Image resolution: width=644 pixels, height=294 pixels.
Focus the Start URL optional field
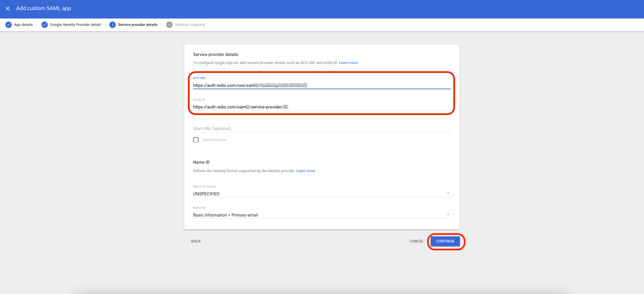(322, 128)
